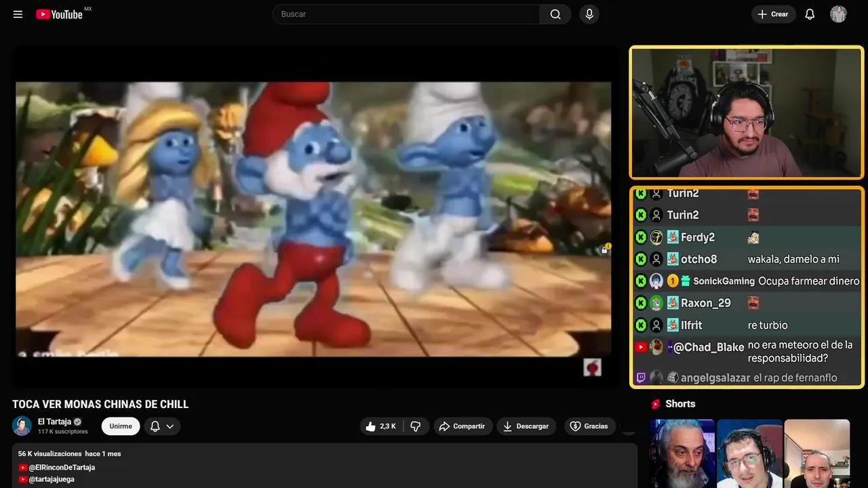Open the third Shorts thumbnail
Image resolution: width=868 pixels, height=488 pixels.
816,453
